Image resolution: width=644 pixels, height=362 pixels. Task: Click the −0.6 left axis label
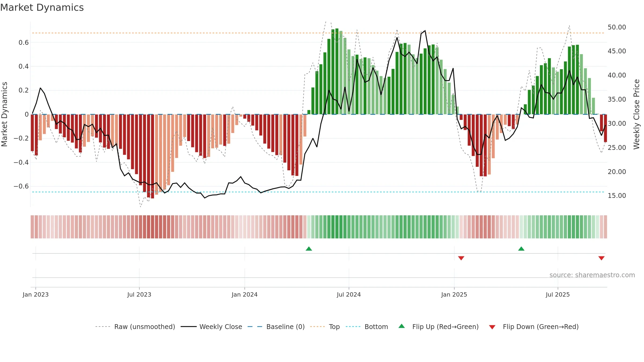21,186
